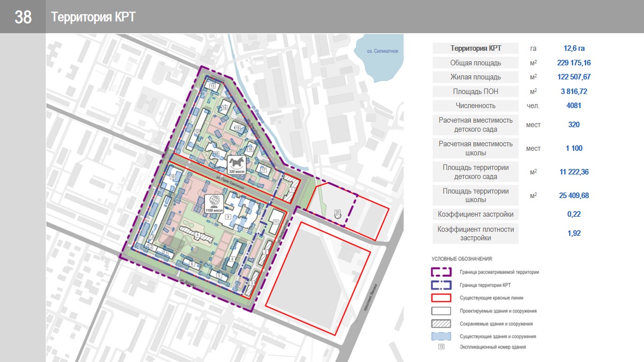Image resolution: width=644 pixels, height=362 pixels.
Task: Click the school globe icon on map
Action: (x=214, y=200)
